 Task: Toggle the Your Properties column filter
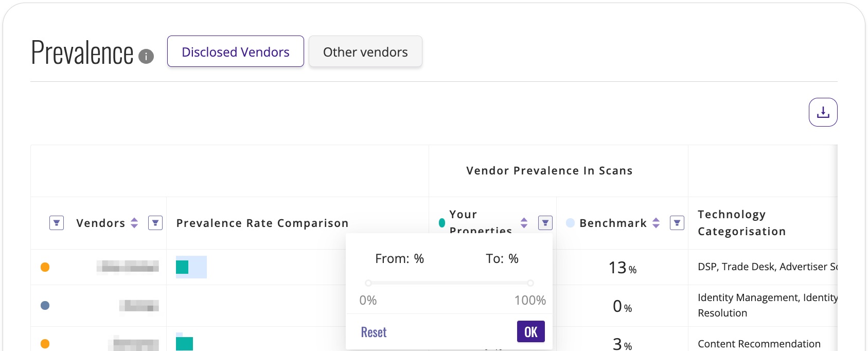[x=545, y=223]
